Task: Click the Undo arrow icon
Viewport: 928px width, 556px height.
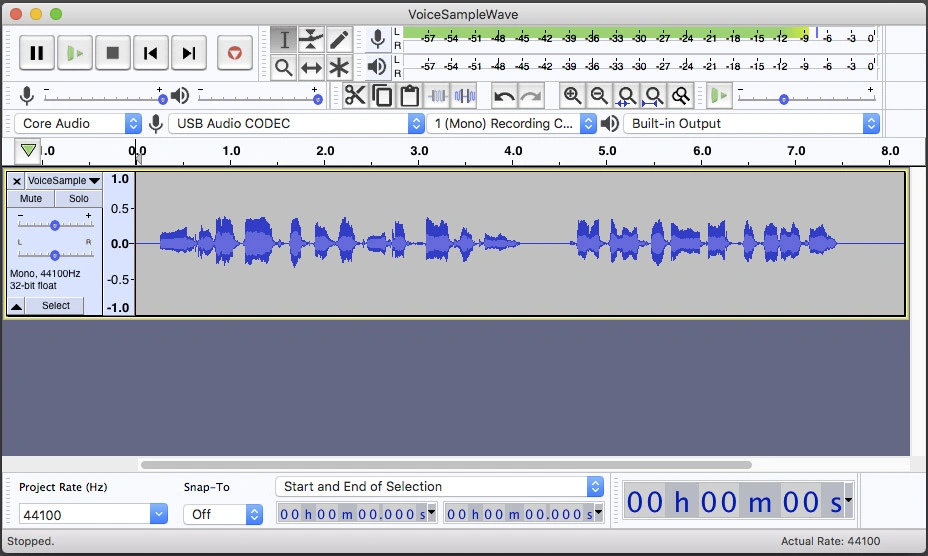Action: pos(504,96)
